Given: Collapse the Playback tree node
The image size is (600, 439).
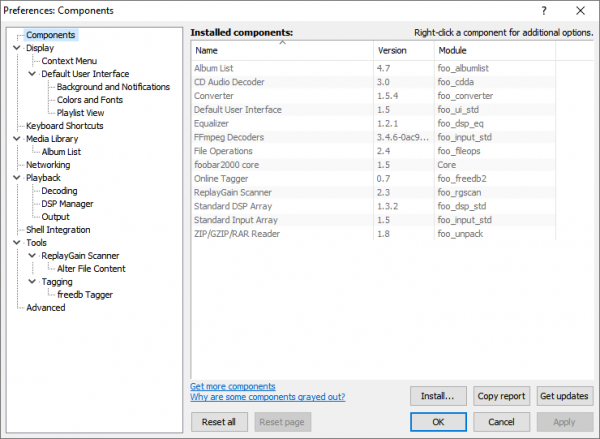Looking at the screenshot, I should 16,178.
